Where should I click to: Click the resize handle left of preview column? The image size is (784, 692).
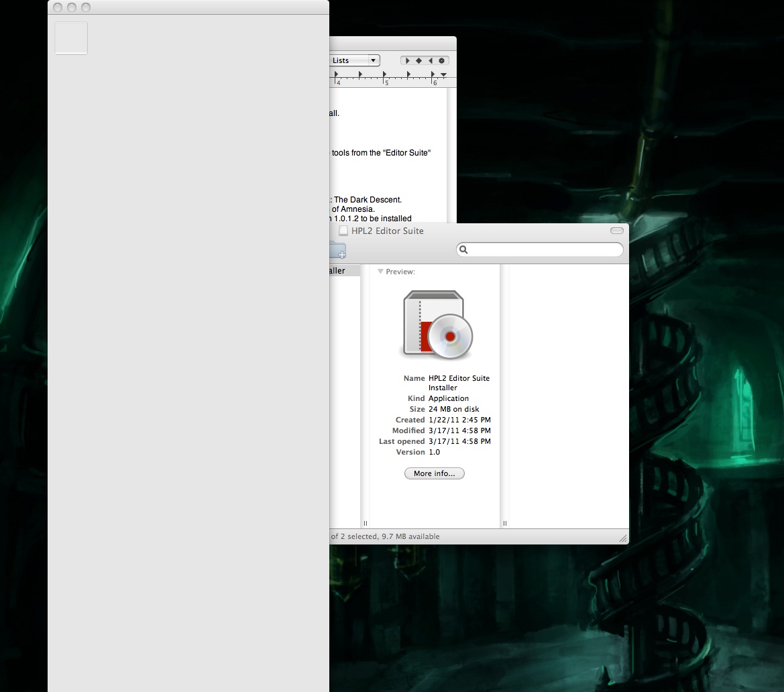(x=366, y=524)
